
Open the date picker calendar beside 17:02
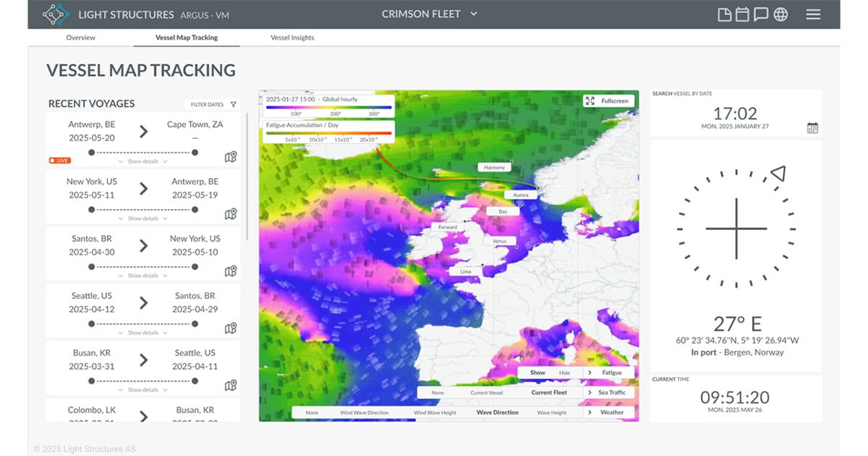point(813,126)
